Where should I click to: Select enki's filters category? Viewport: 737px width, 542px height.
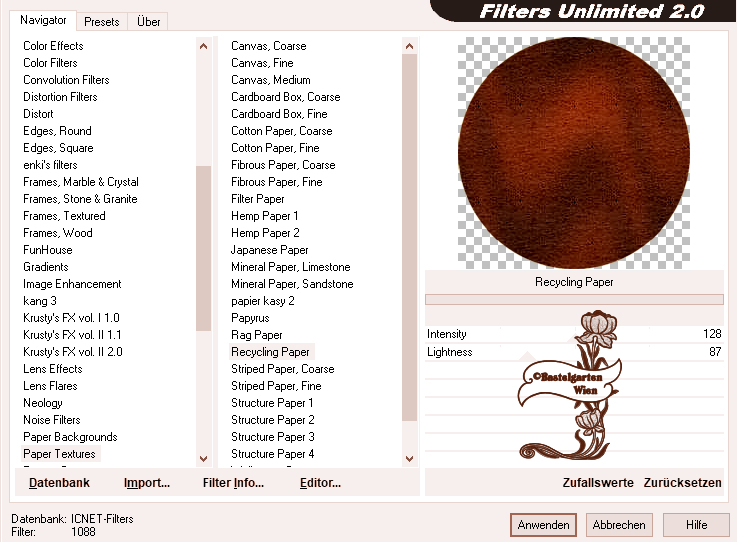50,165
